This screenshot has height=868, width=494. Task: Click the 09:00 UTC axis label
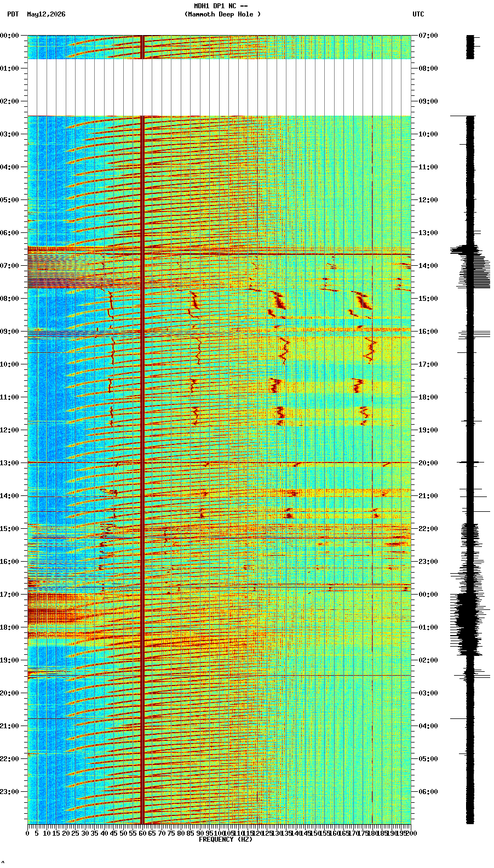(x=428, y=101)
